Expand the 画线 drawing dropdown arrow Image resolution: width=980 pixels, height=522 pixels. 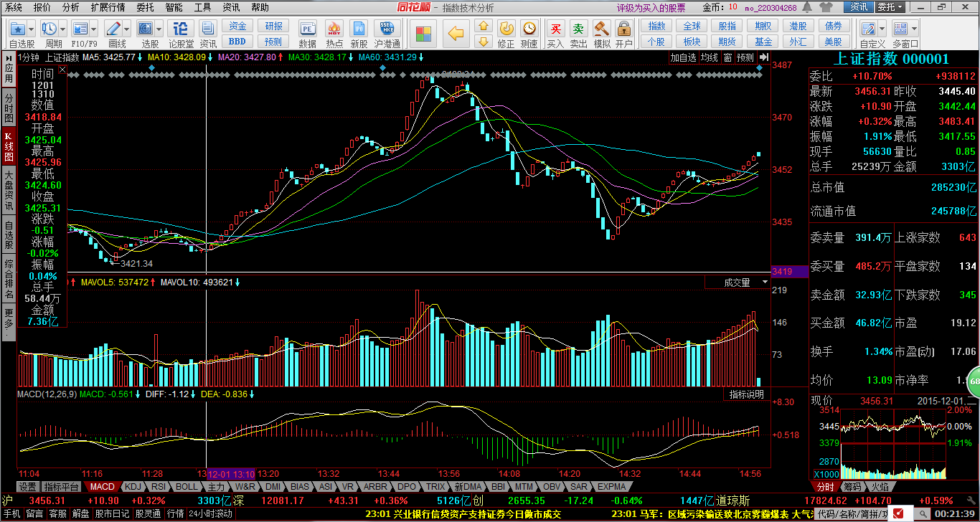tap(127, 29)
